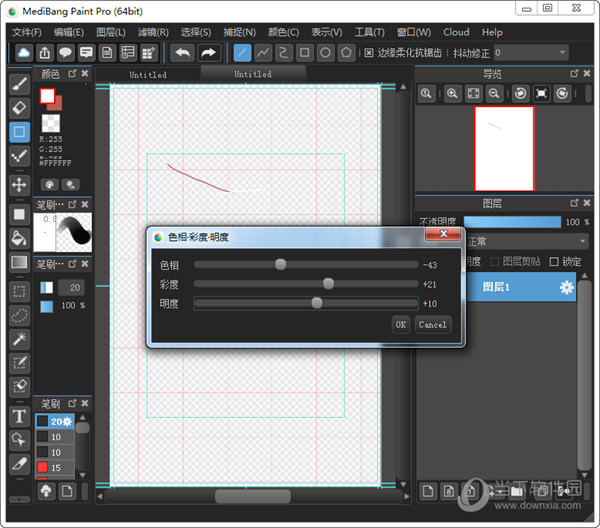Click the layer 不透明度 opacity bar

coord(512,222)
